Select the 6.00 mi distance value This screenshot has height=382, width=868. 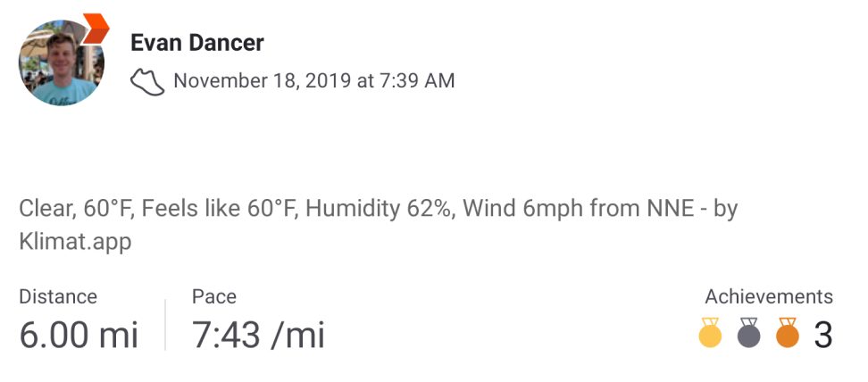(79, 336)
